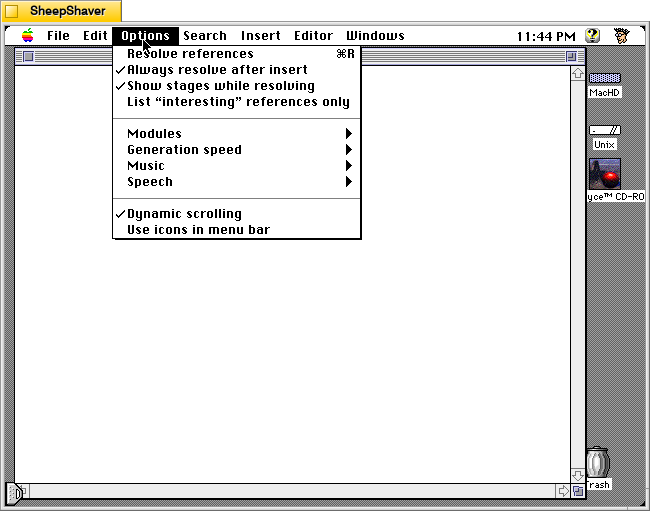650x511 pixels.
Task: Open the Help balloon menu icon
Action: point(592,36)
